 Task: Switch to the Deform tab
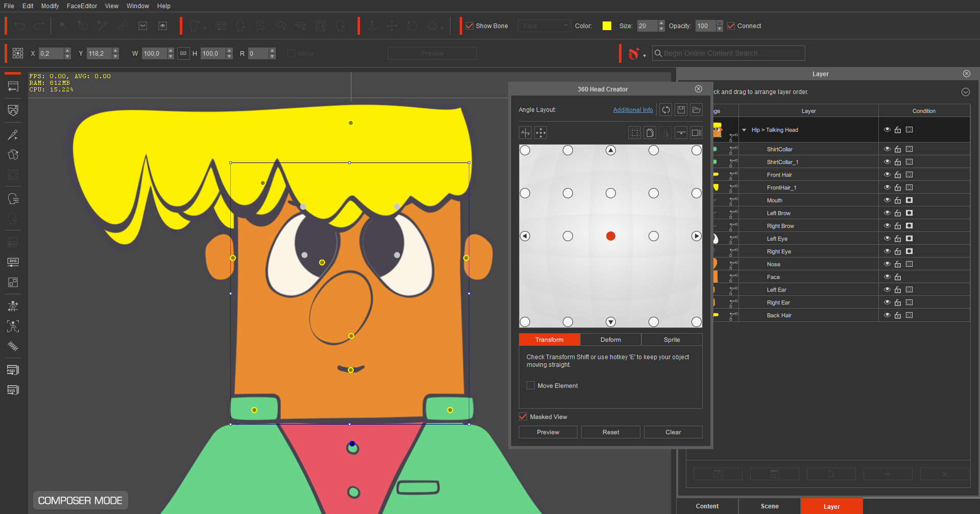click(611, 340)
